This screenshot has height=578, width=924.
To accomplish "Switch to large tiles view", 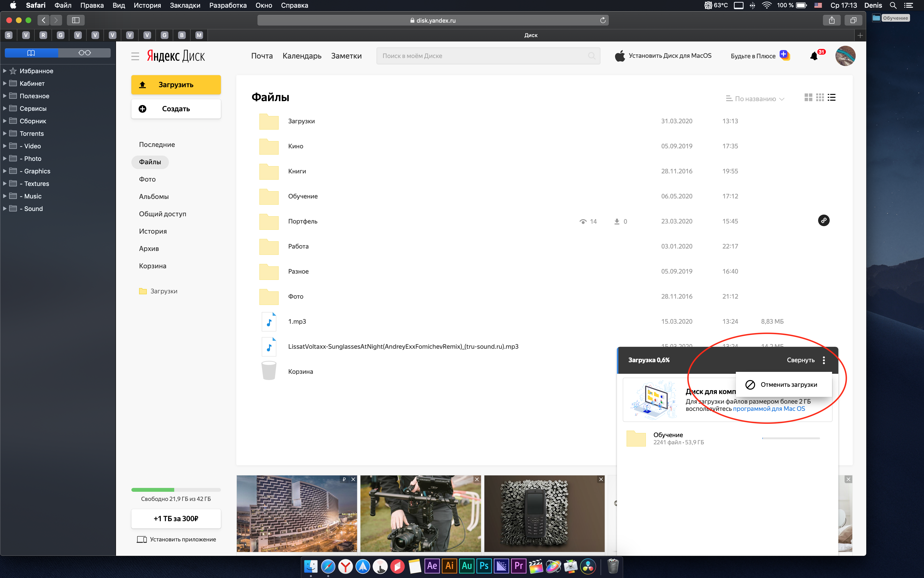I will point(808,98).
